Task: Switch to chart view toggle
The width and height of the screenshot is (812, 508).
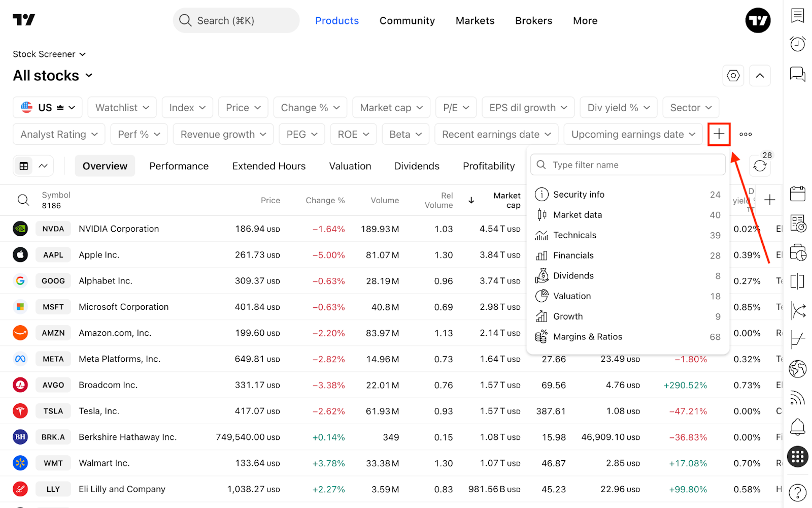Action: point(44,166)
